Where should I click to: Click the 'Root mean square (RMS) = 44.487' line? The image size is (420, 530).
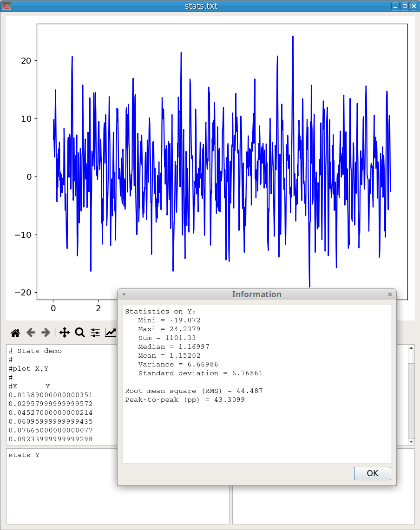194,391
